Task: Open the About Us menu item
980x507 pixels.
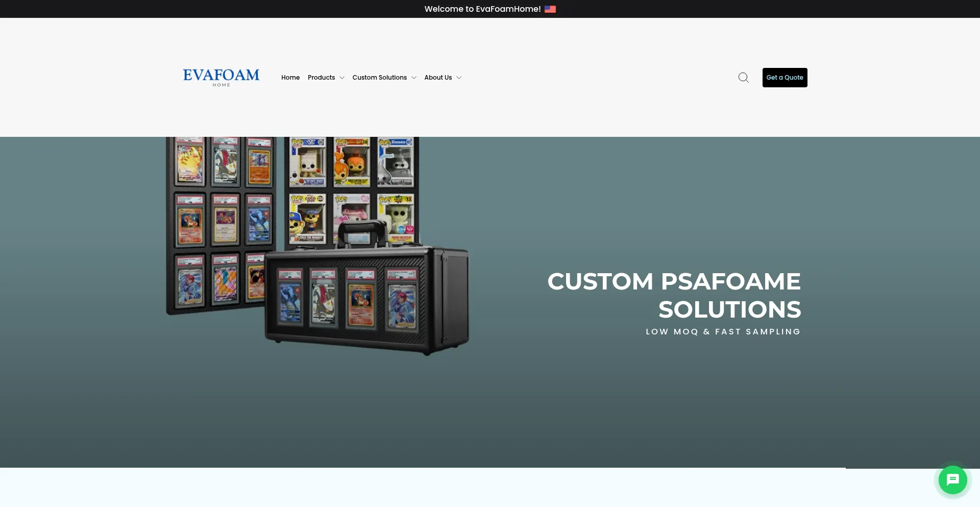Action: pyautogui.click(x=438, y=78)
